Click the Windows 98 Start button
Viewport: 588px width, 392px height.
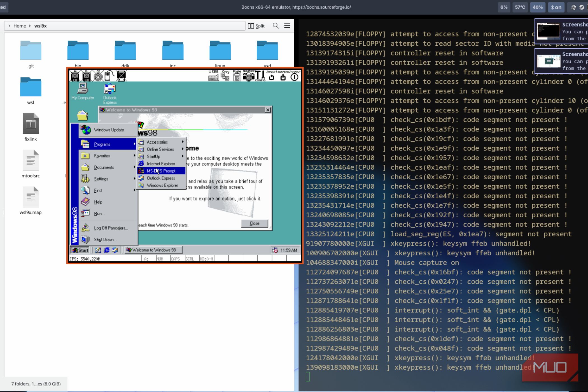[80, 250]
